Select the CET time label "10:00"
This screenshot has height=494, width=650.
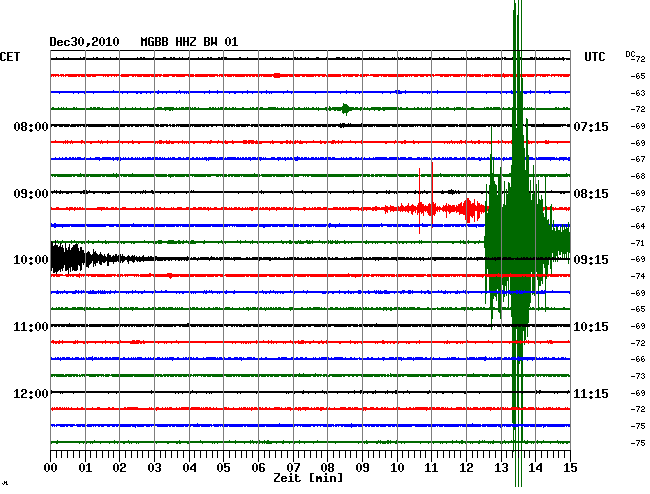pos(31,260)
